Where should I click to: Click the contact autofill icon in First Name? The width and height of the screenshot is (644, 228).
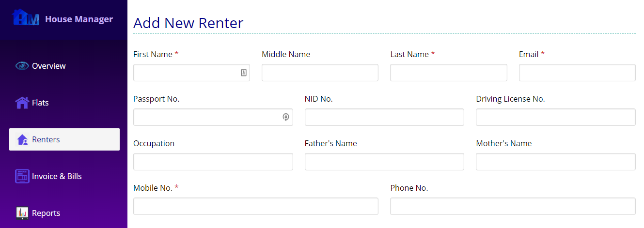pos(243,73)
